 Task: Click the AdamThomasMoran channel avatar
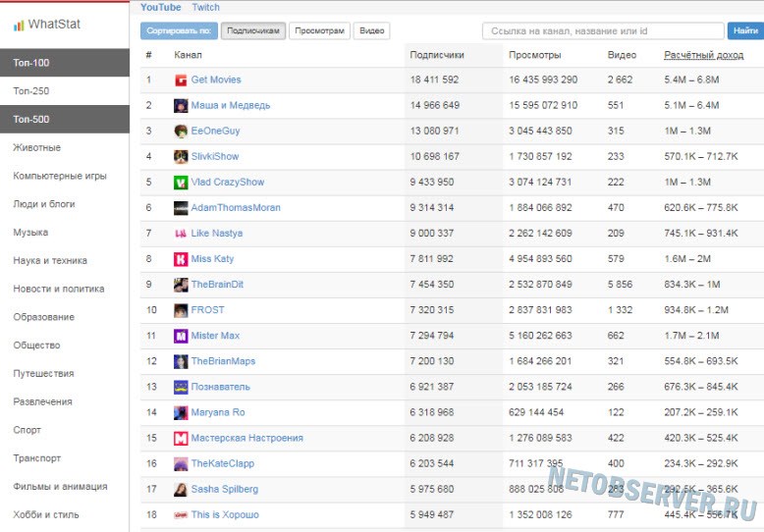pyautogui.click(x=181, y=208)
